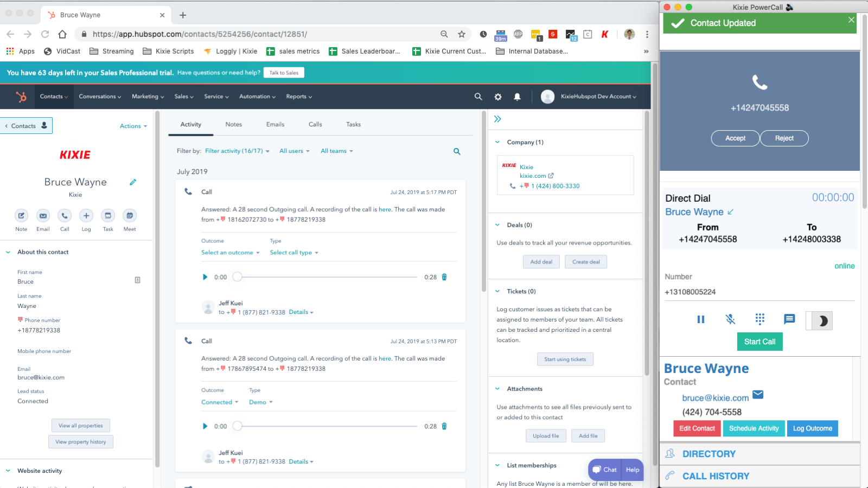This screenshot has width=868, height=488.
Task: Schedule a meeting via the Meet icon
Action: [129, 216]
